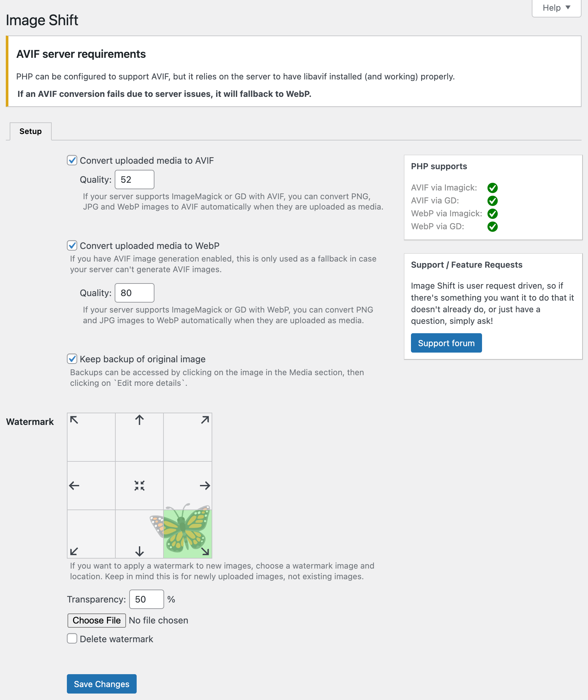The image size is (588, 700).
Task: Select middle-right watermark position arrow
Action: tap(205, 486)
